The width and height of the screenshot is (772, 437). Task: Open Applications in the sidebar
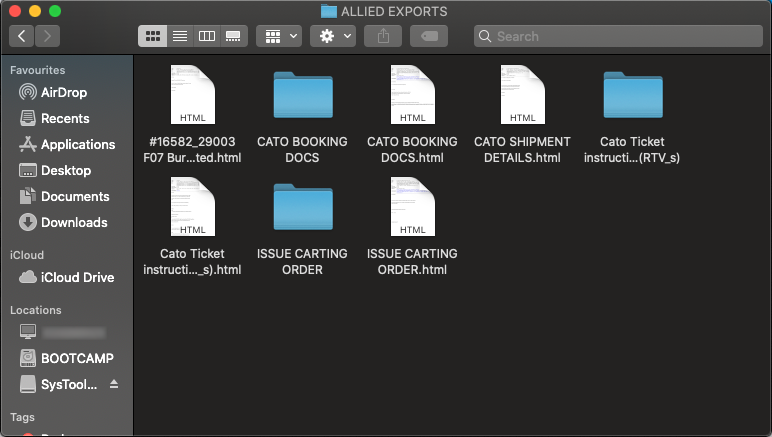pyautogui.click(x=66, y=145)
